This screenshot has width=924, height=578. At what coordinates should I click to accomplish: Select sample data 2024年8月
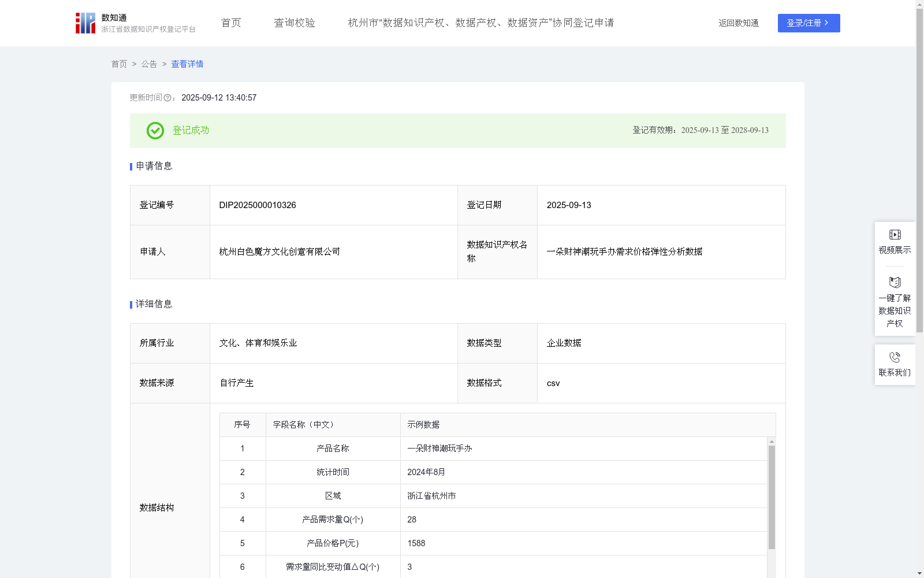pos(426,472)
